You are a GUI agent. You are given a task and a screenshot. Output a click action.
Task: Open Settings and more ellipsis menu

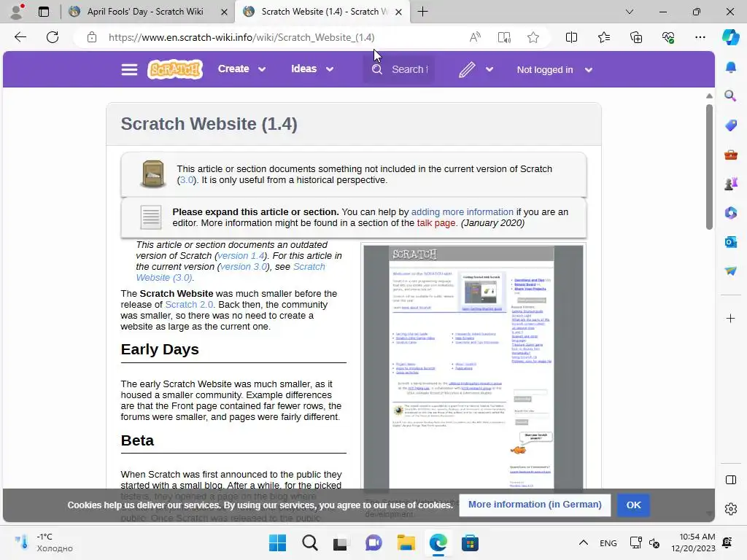point(700,37)
